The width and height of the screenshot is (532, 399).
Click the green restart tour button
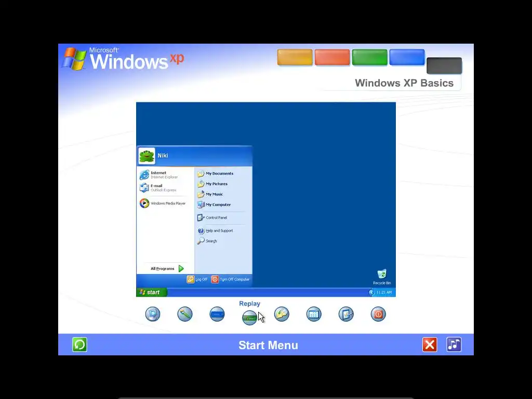[x=79, y=345]
